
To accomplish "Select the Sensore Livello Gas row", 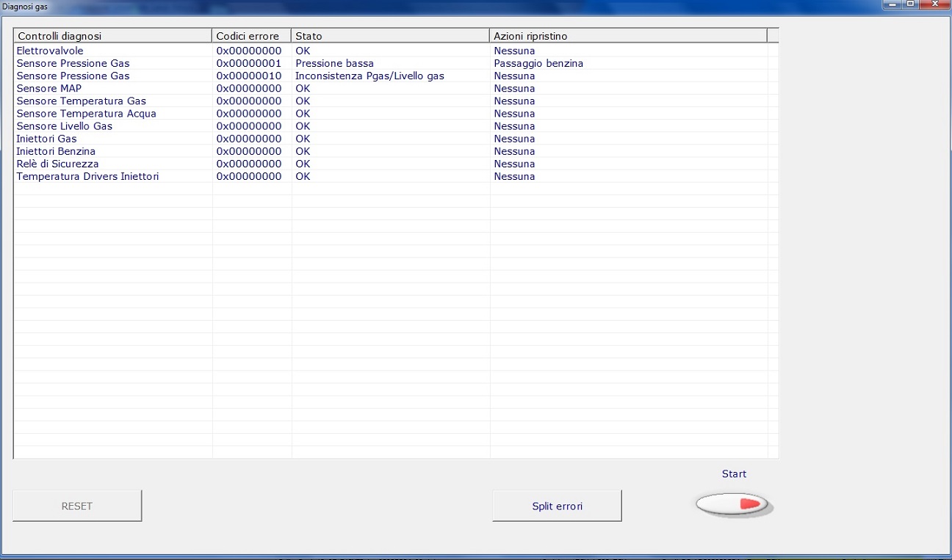I will pos(65,126).
